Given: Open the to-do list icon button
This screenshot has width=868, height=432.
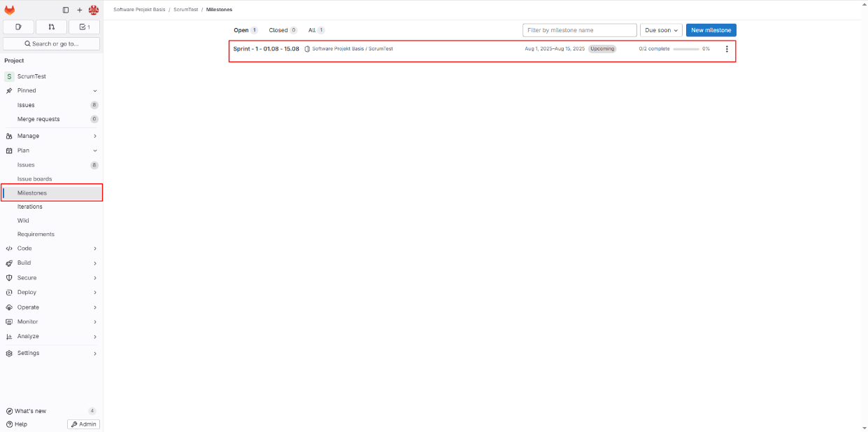Looking at the screenshot, I should (x=84, y=27).
